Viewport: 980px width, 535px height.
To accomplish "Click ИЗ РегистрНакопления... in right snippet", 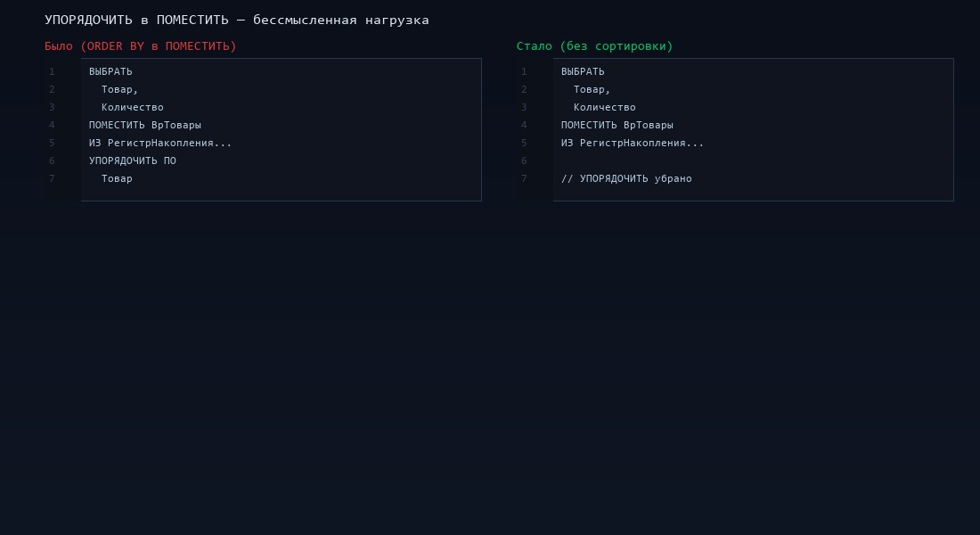I will (x=631, y=143).
